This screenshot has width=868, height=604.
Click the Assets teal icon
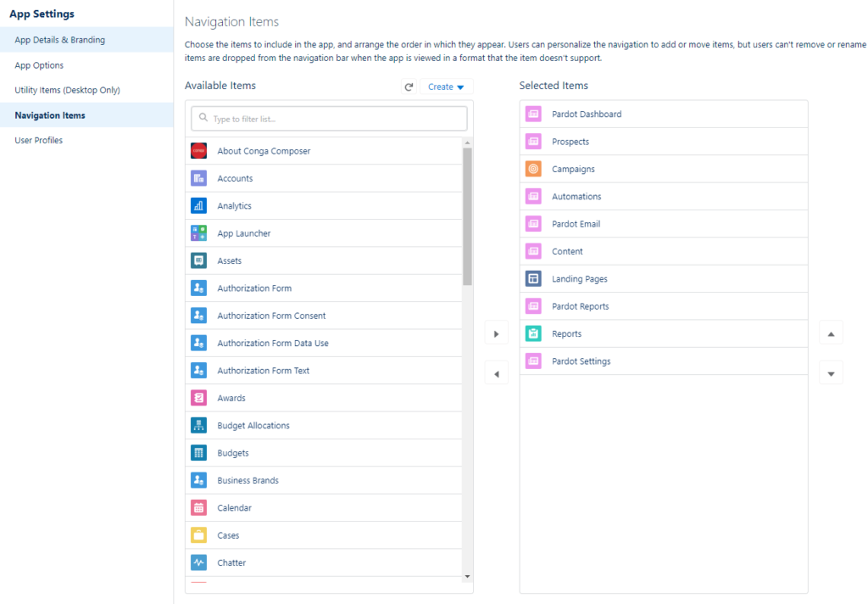(198, 260)
